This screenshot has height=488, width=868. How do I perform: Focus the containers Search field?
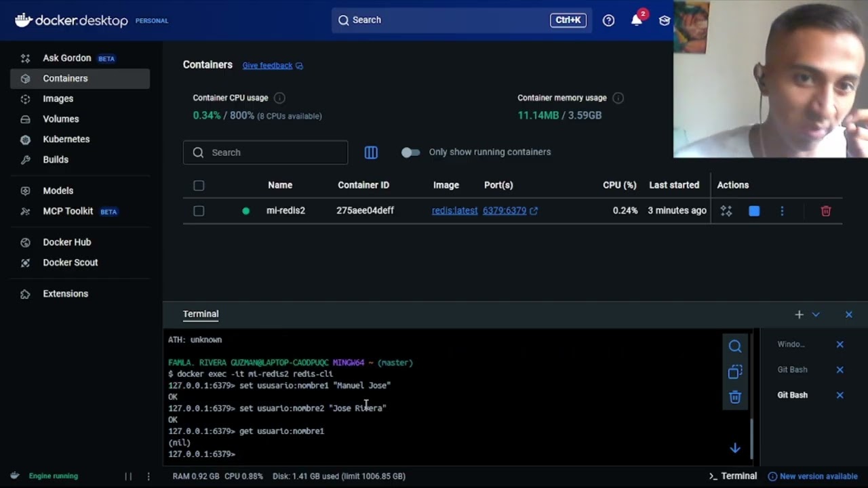click(x=265, y=152)
